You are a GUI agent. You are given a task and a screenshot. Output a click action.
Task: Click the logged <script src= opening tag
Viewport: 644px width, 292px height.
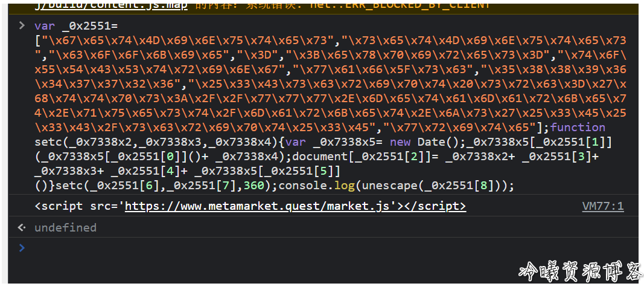pos(79,206)
